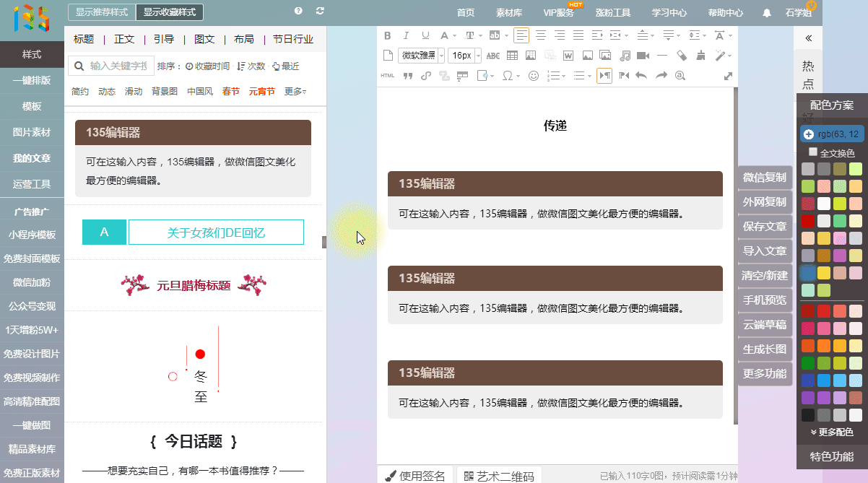Toggle 显示推荐样式 view
The height and width of the screenshot is (483, 868).
coord(102,12)
